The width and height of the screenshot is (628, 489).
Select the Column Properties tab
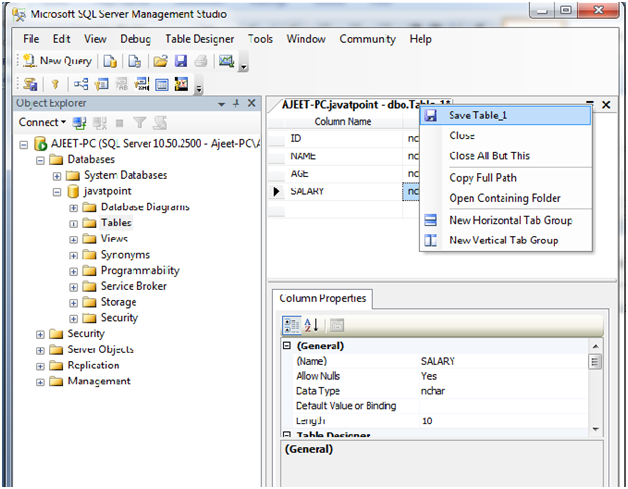tap(322, 299)
